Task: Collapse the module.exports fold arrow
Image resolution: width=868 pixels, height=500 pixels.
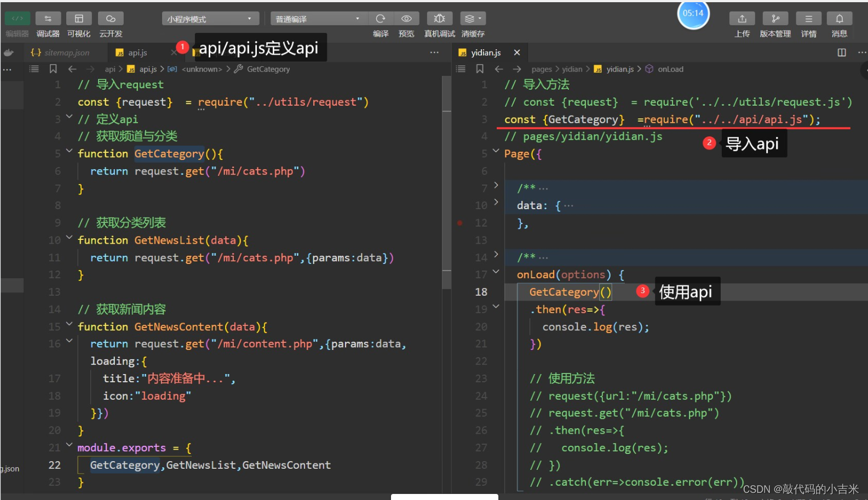Action: pos(69,445)
